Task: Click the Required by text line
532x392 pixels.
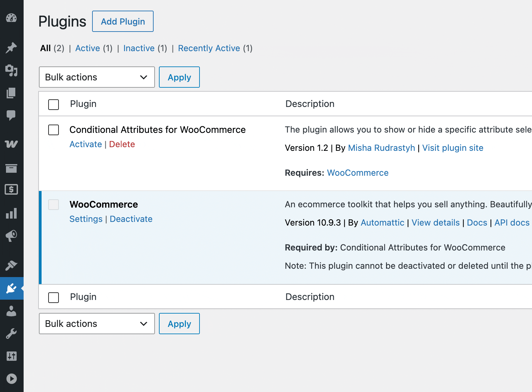Action: click(395, 247)
